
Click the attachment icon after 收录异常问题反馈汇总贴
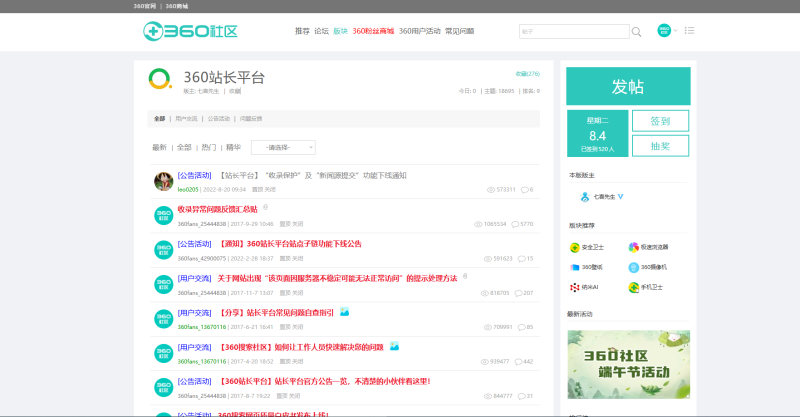(265, 208)
